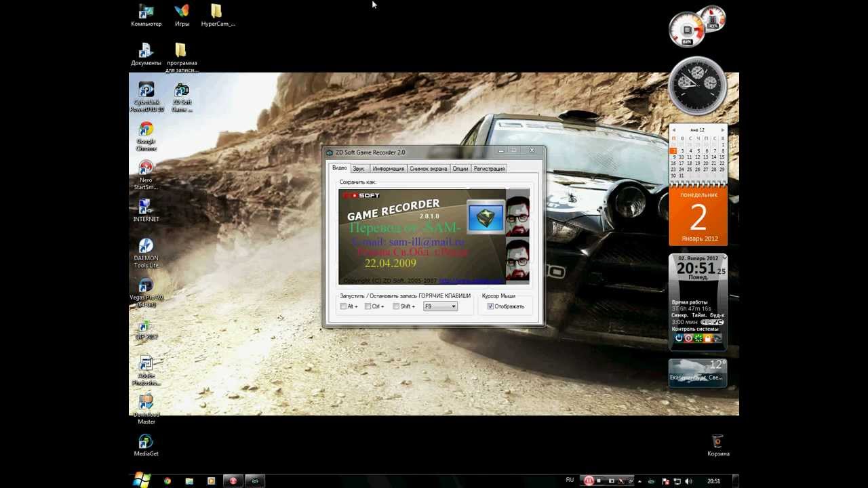
Task: Launch MediaGet desktop shortcut
Action: coord(146,445)
